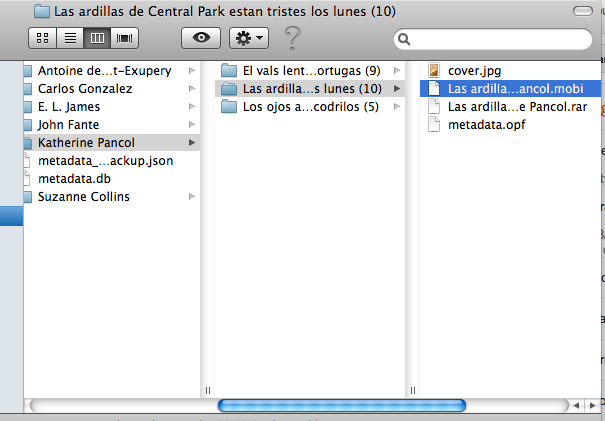This screenshot has width=605, height=421.
Task: Click the search magnifier icon
Action: coord(404,39)
